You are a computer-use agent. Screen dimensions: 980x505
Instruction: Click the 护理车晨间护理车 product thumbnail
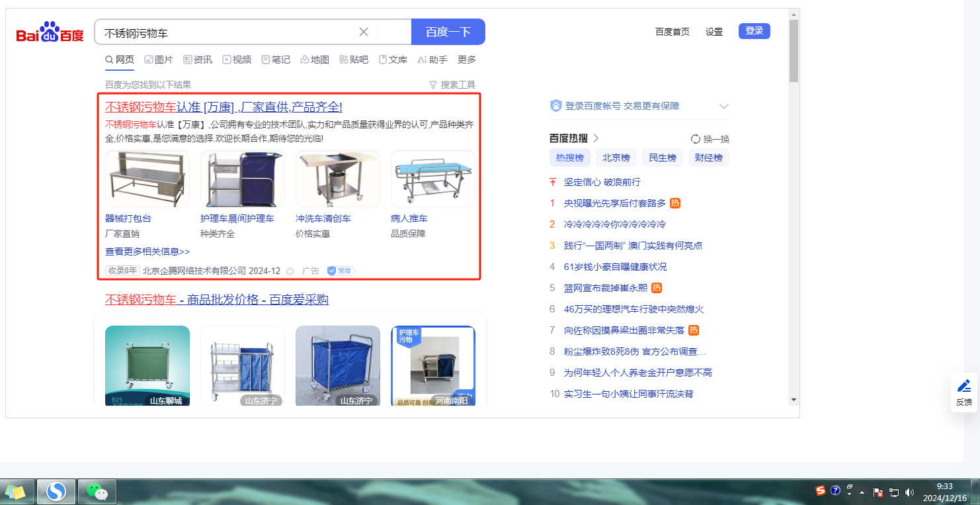[x=243, y=179]
